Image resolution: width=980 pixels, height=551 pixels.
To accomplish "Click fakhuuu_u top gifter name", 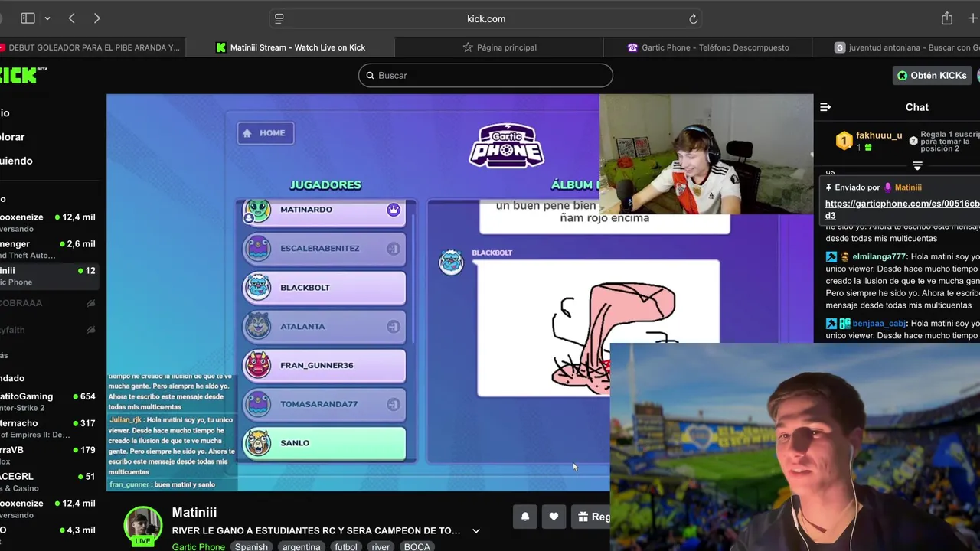I will tap(879, 135).
